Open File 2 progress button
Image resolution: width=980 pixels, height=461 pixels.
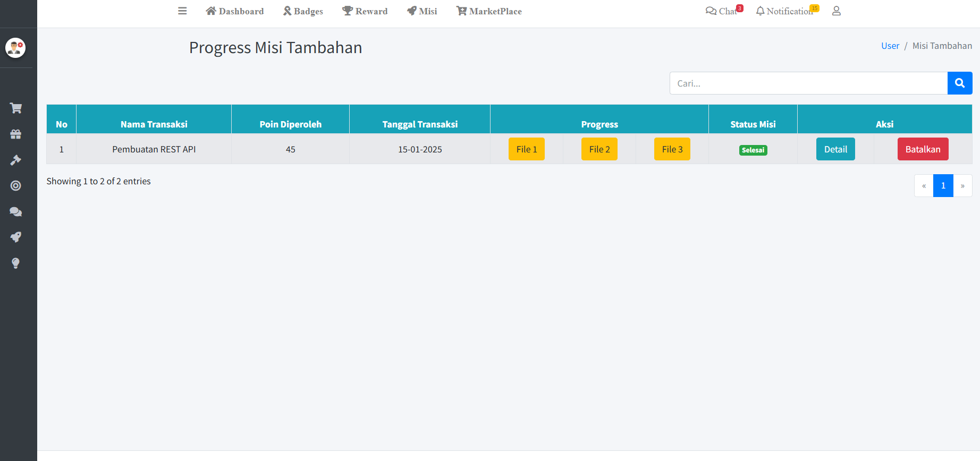(x=599, y=149)
